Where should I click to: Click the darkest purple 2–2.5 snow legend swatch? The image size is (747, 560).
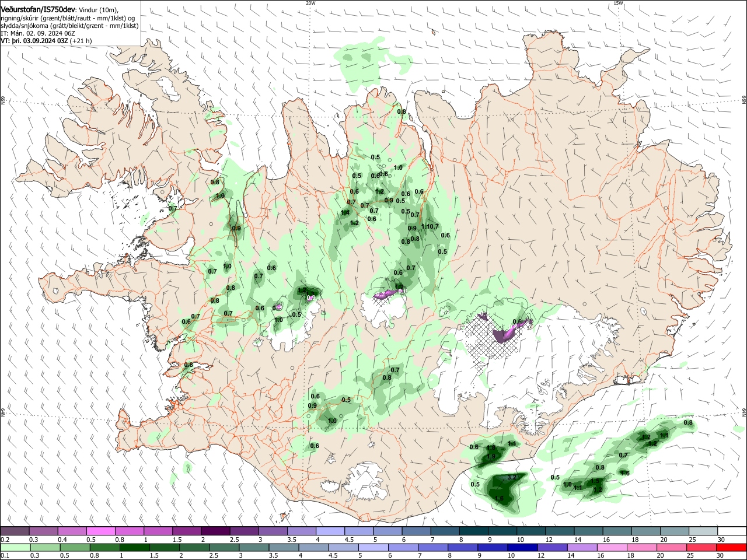(x=215, y=531)
